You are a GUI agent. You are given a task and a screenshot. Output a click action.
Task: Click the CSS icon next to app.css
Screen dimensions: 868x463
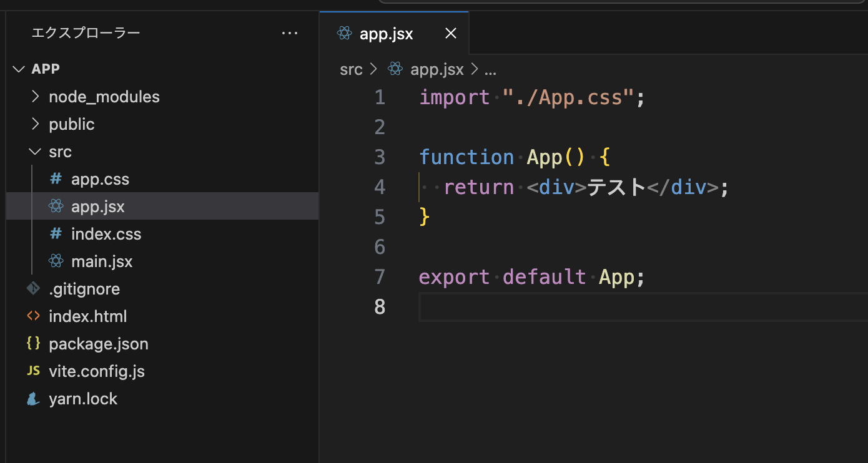coord(56,178)
